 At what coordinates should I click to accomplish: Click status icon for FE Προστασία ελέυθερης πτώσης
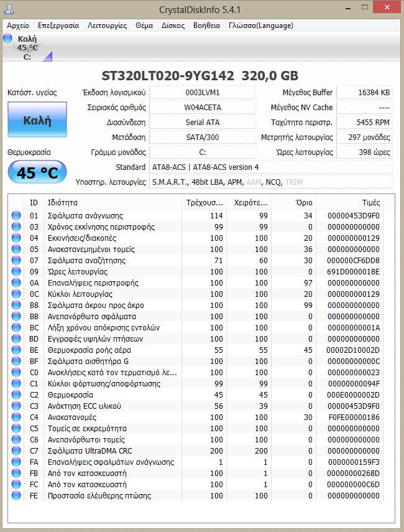pos(16,495)
